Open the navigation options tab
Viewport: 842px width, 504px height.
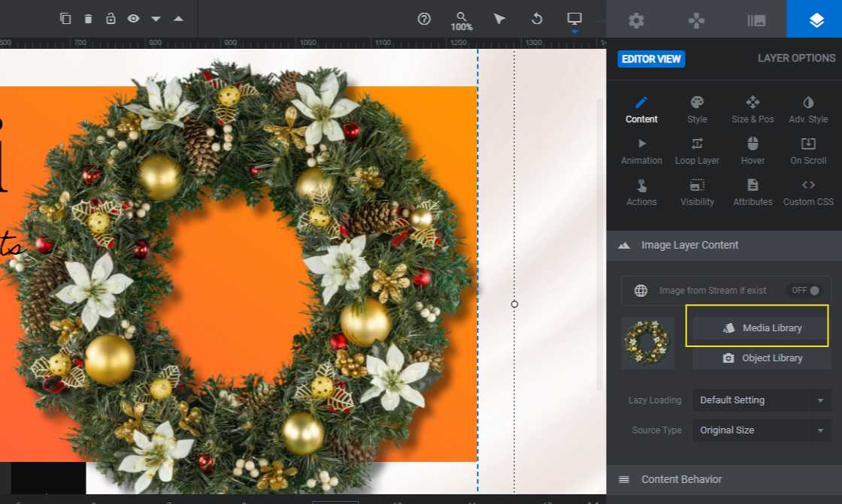696,20
